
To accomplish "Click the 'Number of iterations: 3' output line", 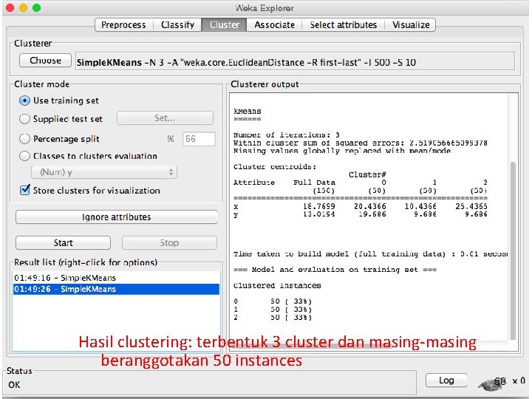I will pyautogui.click(x=287, y=135).
